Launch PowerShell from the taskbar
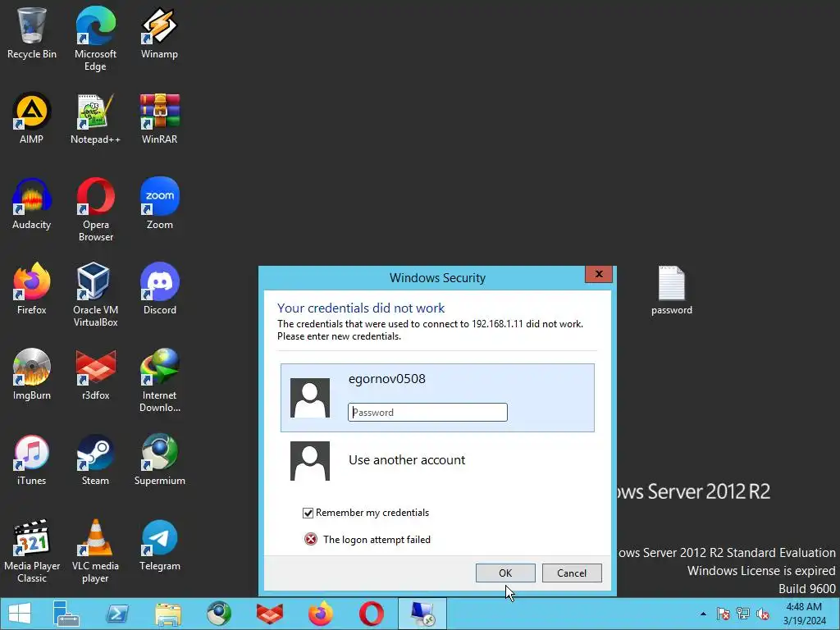Viewport: 840px width, 630px height. [x=117, y=614]
